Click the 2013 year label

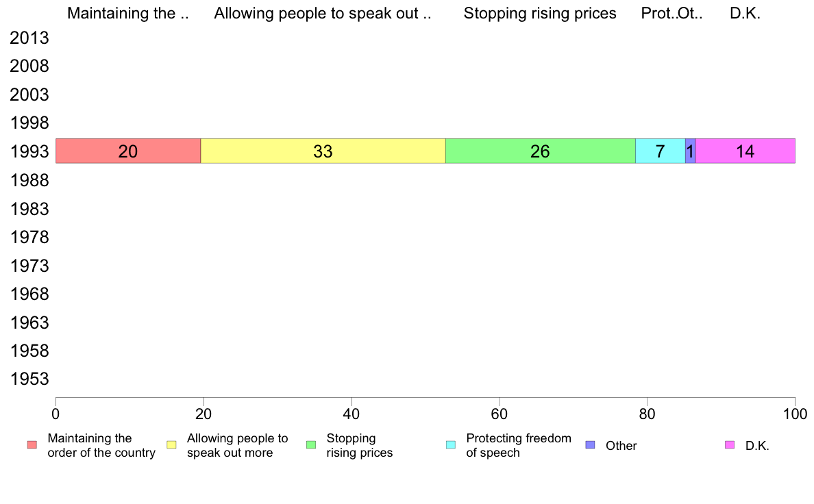(x=29, y=38)
